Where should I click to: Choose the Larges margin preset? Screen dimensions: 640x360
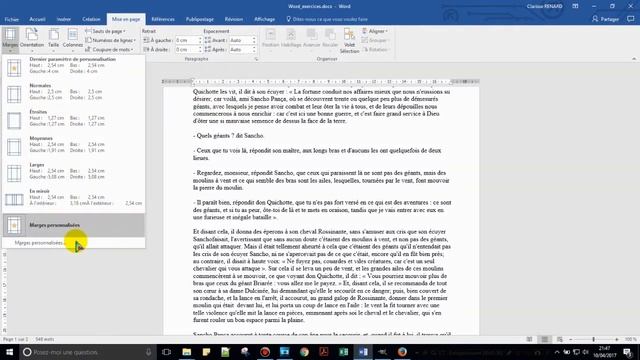pyautogui.click(x=73, y=173)
